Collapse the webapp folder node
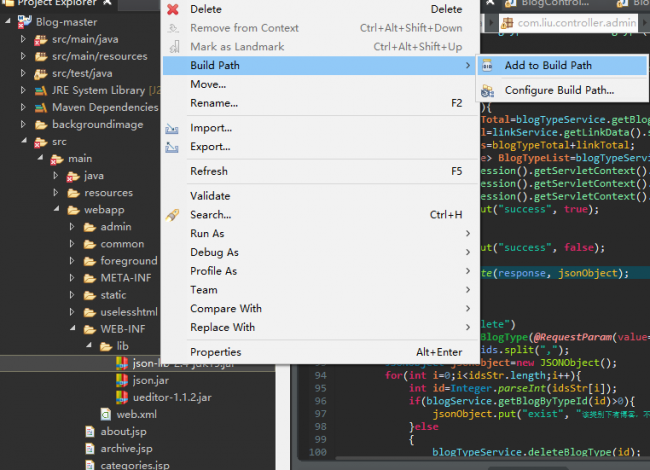The height and width of the screenshot is (470, 650). pyautogui.click(x=56, y=209)
